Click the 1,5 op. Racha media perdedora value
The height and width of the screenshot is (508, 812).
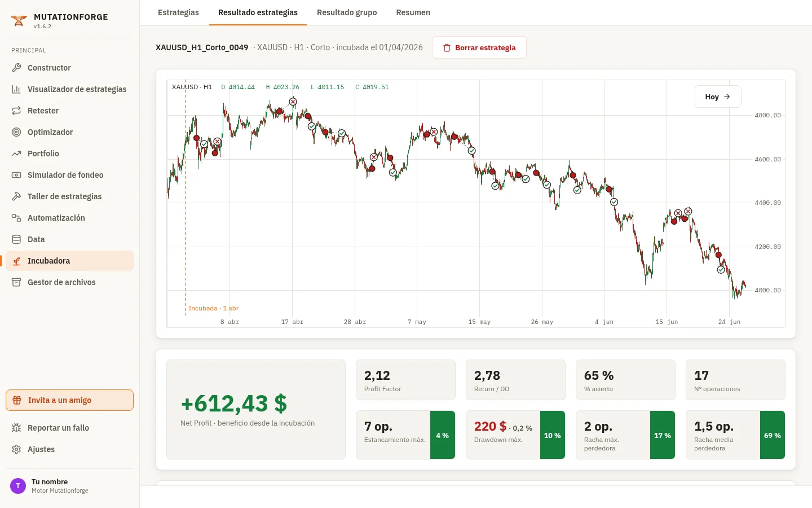tap(714, 426)
